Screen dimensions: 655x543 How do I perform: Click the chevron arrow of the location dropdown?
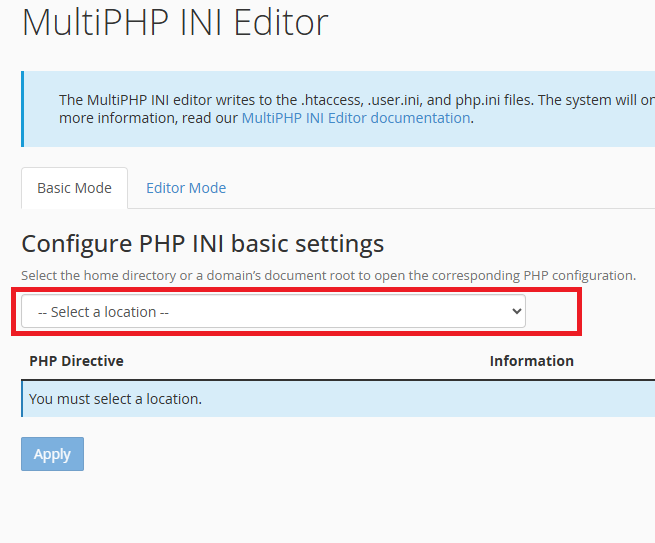click(x=516, y=312)
